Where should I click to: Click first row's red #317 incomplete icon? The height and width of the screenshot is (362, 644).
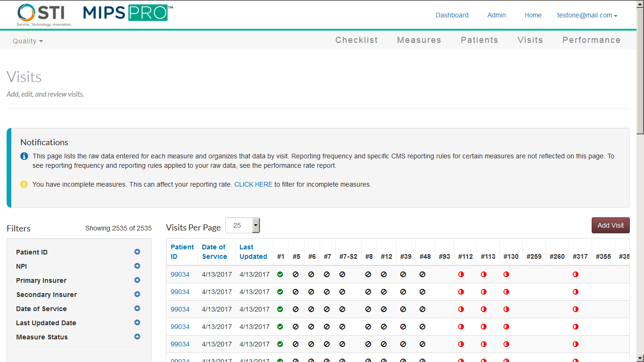(576, 274)
